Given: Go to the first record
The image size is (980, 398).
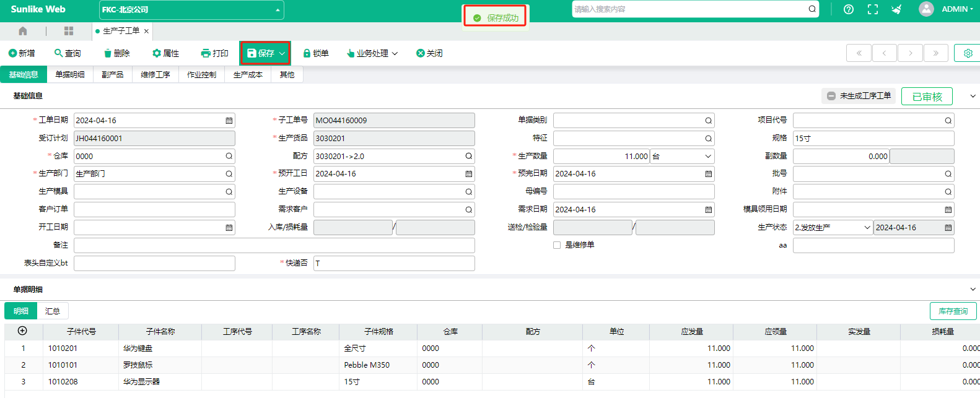Looking at the screenshot, I should pos(859,53).
